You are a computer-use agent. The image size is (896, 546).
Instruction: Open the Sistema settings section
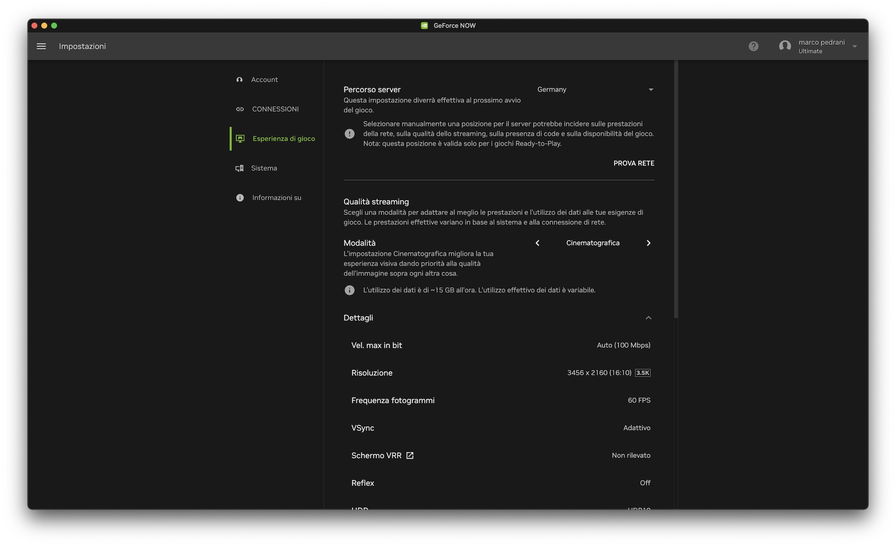pyautogui.click(x=264, y=168)
